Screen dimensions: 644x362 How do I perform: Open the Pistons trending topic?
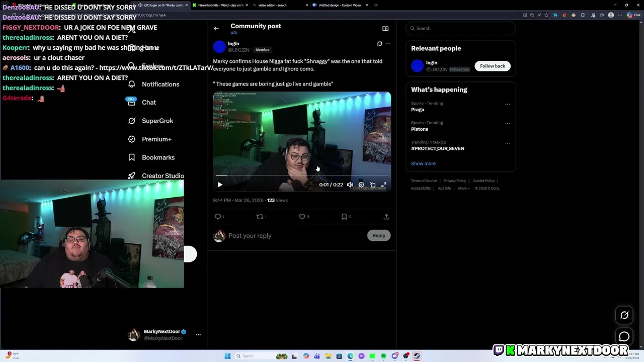click(x=420, y=129)
